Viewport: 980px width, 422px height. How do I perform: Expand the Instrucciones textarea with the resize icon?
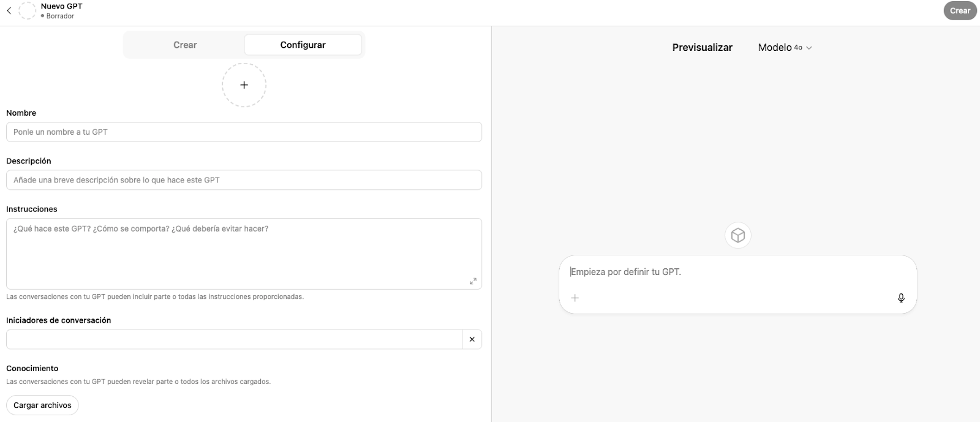[472, 281]
